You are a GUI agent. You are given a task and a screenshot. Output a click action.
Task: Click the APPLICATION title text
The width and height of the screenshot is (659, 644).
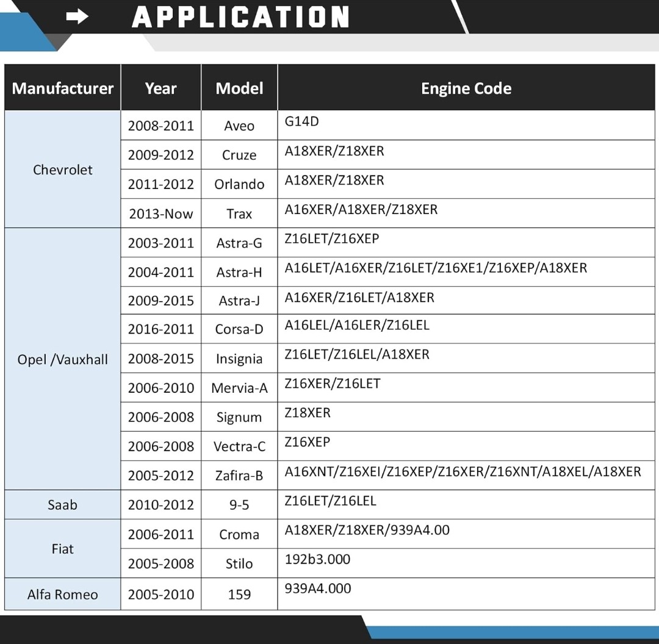(x=240, y=17)
